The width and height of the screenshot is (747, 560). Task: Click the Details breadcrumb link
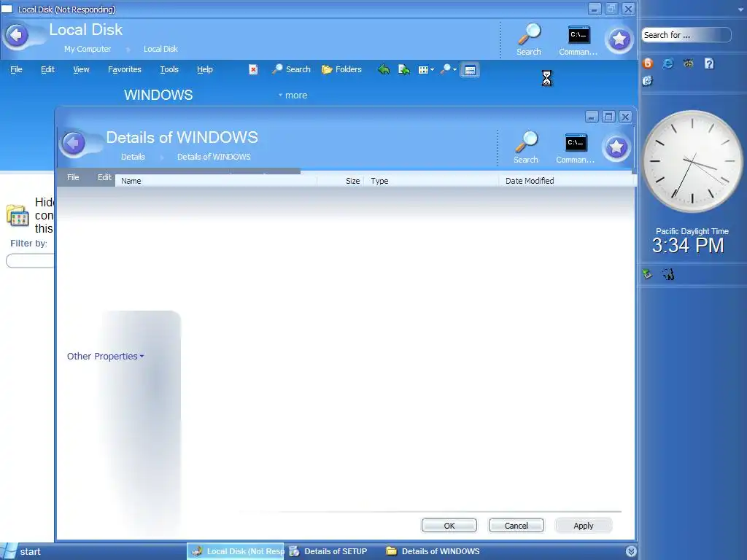133,157
